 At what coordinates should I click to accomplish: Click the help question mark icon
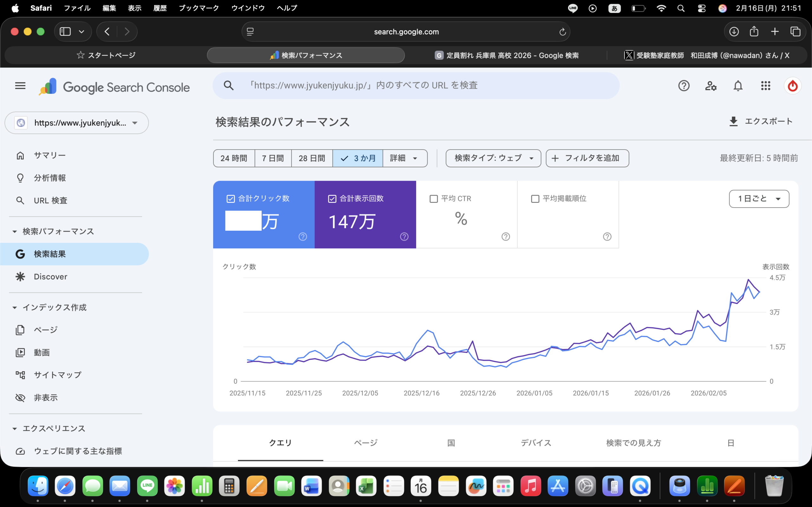click(x=684, y=86)
